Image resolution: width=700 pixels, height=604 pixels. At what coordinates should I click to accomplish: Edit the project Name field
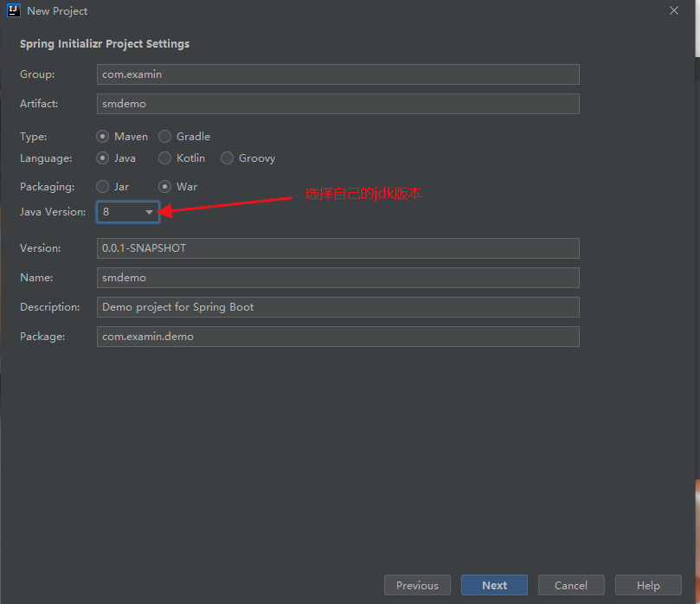pos(337,278)
